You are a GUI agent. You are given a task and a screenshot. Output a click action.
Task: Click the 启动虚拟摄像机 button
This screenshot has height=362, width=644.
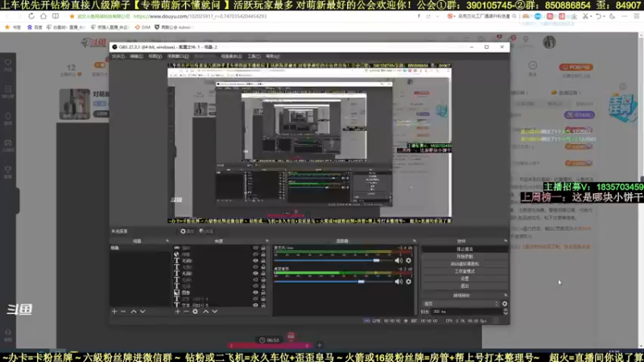[x=464, y=264]
